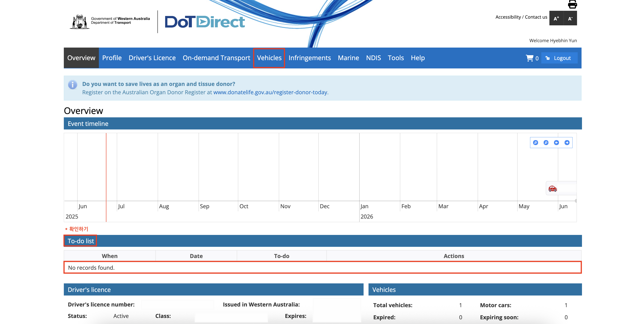The height and width of the screenshot is (324, 644).
Task: Click the Logout button
Action: click(559, 58)
